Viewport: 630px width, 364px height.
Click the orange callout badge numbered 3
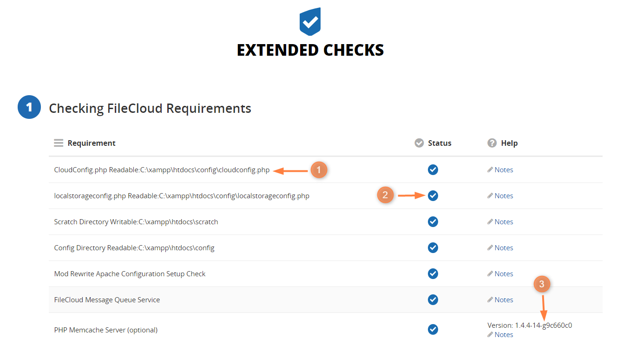[542, 284]
